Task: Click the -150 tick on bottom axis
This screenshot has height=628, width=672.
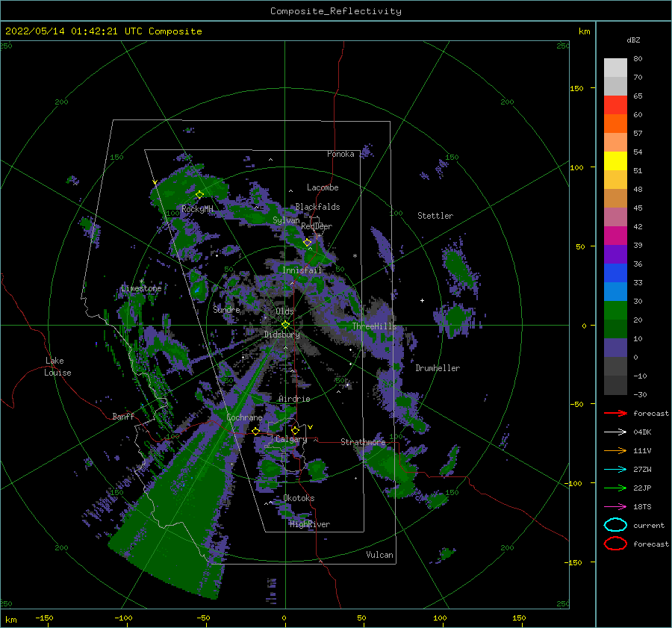Action: [44, 618]
